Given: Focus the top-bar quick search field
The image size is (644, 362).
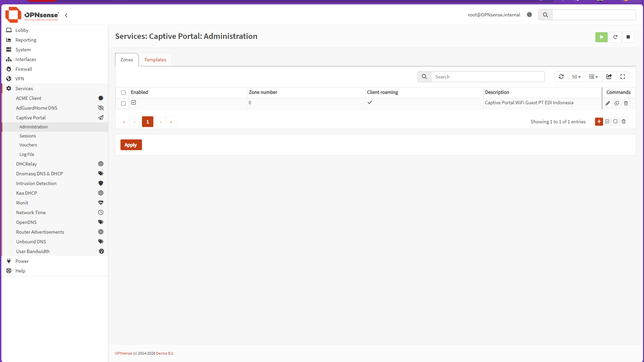Looking at the screenshot, I should tap(594, 15).
